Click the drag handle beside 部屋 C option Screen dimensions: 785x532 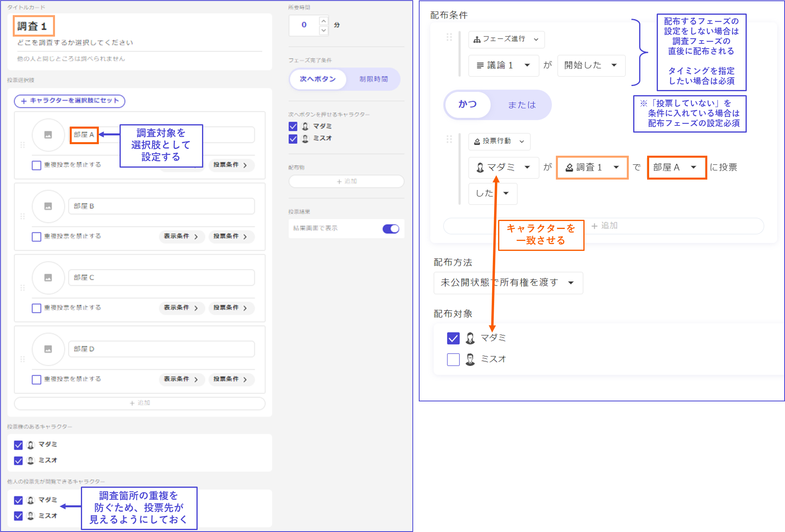(23, 288)
